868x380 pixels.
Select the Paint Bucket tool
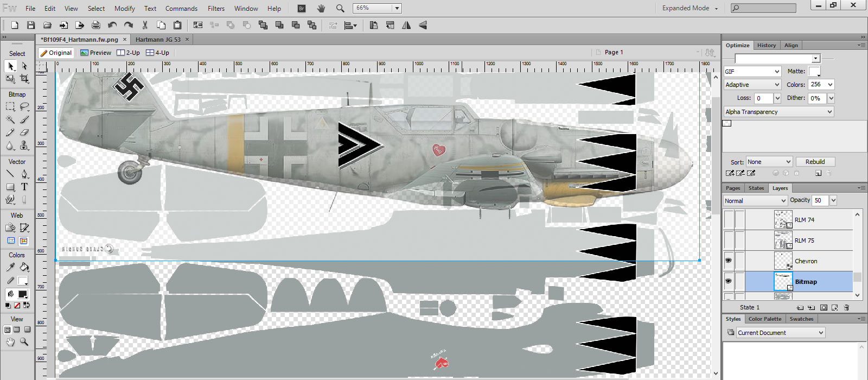(x=24, y=267)
